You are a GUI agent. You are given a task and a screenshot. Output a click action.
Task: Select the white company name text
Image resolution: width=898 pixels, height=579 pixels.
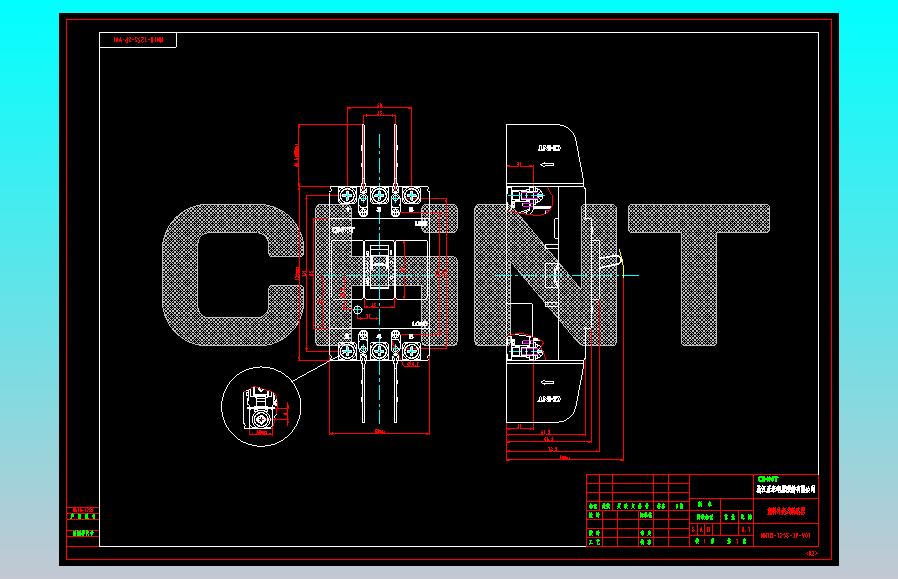(785, 489)
